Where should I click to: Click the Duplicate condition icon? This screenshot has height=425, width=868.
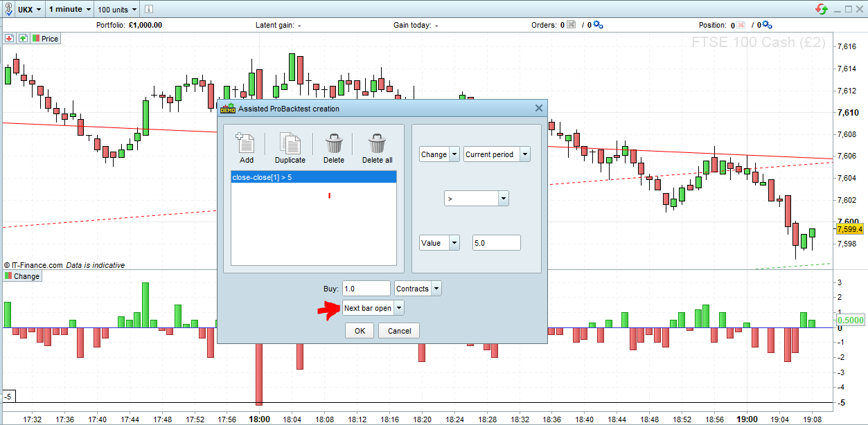(x=290, y=143)
